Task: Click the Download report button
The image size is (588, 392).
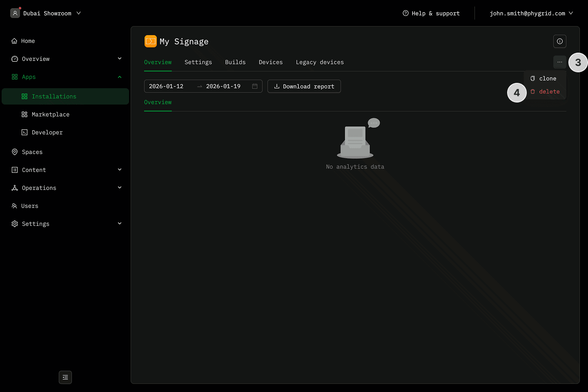Action: point(304,86)
